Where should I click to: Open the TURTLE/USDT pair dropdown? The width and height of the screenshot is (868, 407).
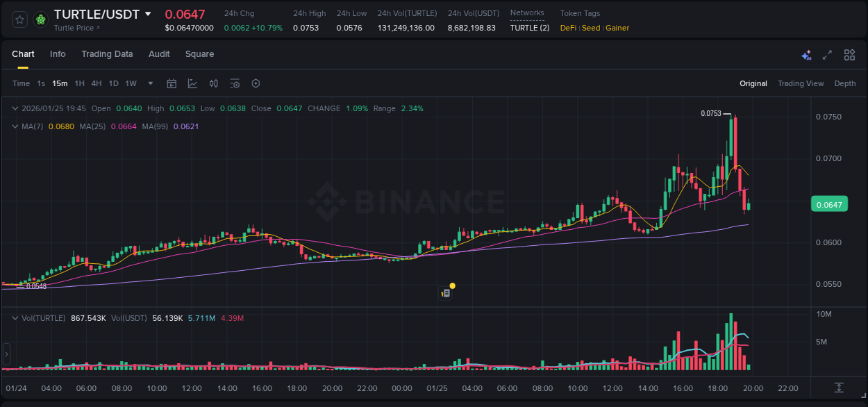[148, 13]
